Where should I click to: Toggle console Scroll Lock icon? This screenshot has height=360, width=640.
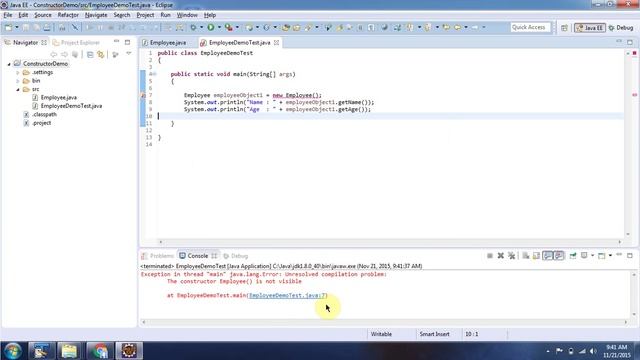(x=536, y=256)
